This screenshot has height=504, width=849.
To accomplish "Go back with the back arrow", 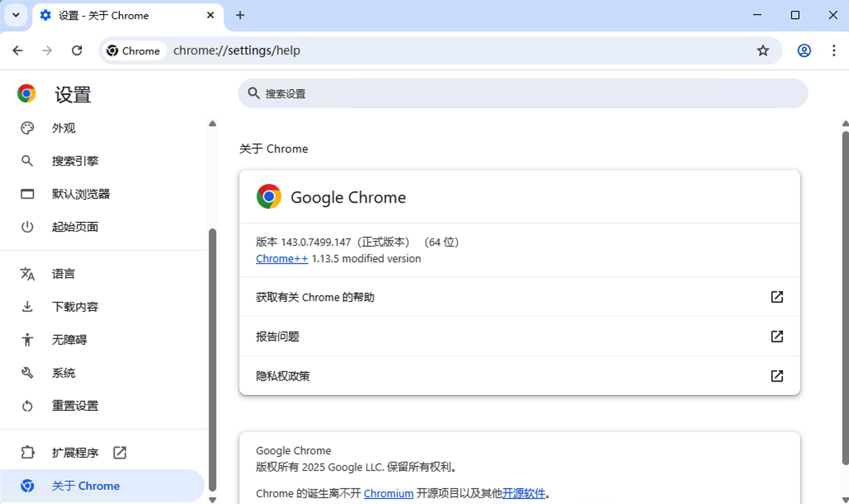I will coord(18,51).
